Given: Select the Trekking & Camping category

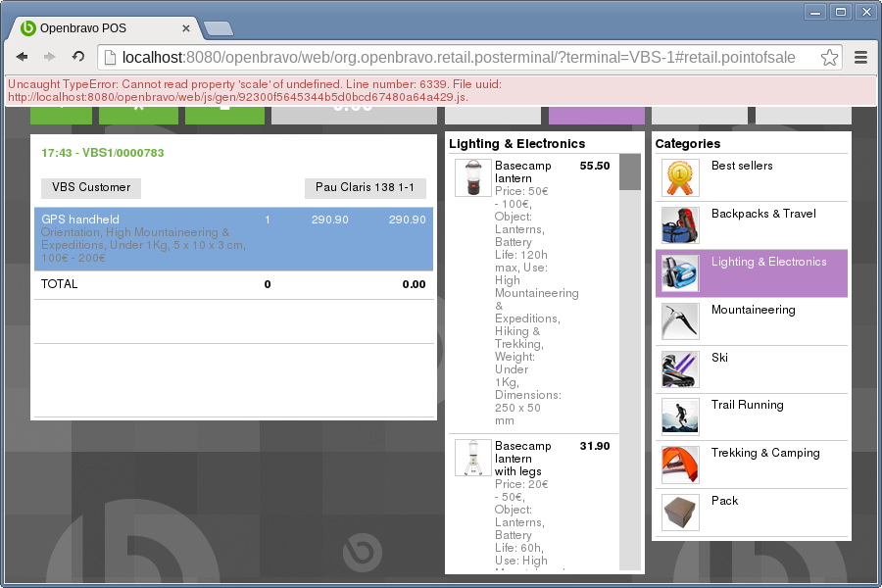Looking at the screenshot, I should click(x=752, y=465).
